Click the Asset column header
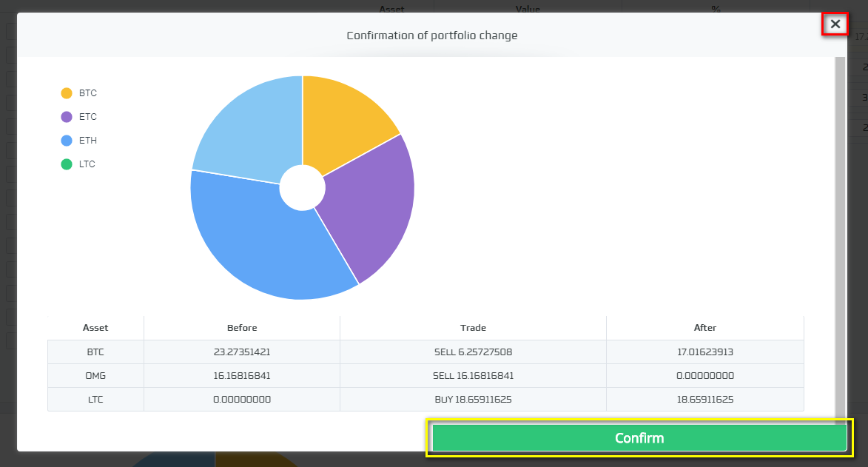Viewport: 868px width, 467px height. coord(95,328)
